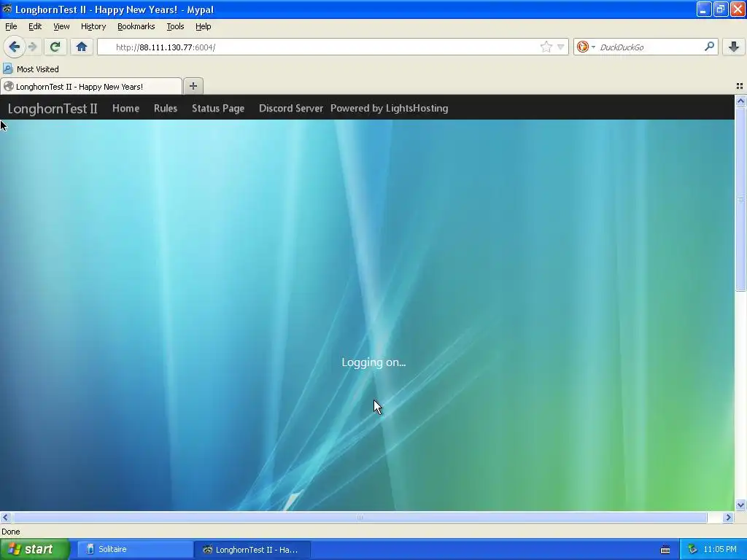Open the Edit menu
The width and height of the screenshot is (747, 560).
click(35, 26)
